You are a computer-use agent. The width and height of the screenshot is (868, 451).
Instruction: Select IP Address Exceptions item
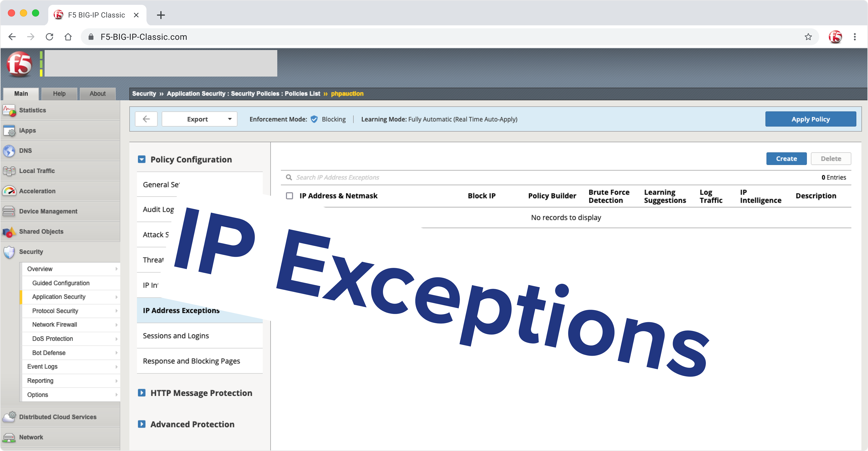pyautogui.click(x=200, y=310)
